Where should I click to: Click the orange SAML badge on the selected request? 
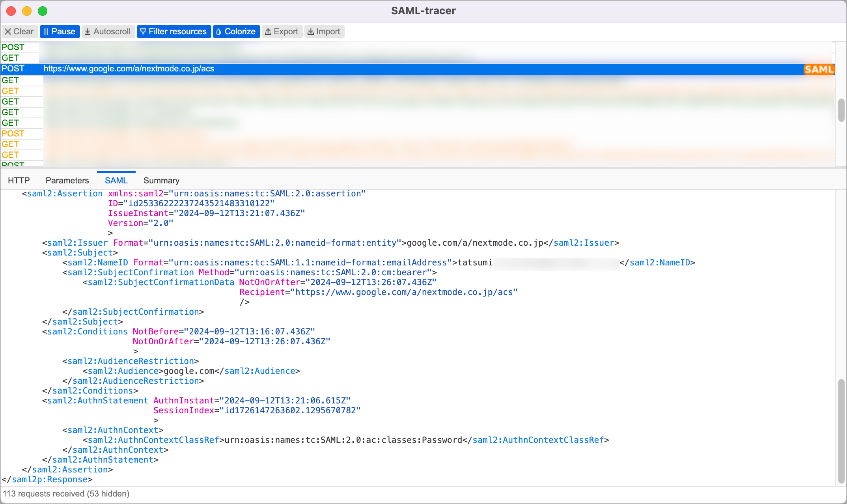coord(819,69)
